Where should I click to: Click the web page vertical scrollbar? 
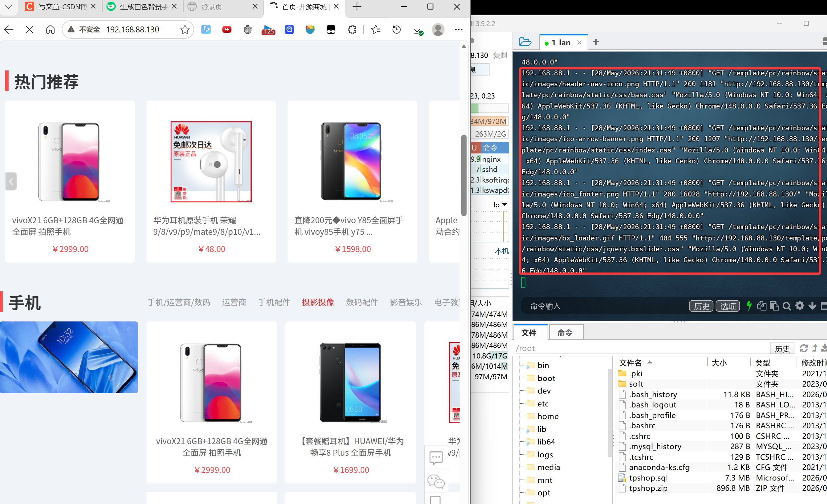click(464, 175)
